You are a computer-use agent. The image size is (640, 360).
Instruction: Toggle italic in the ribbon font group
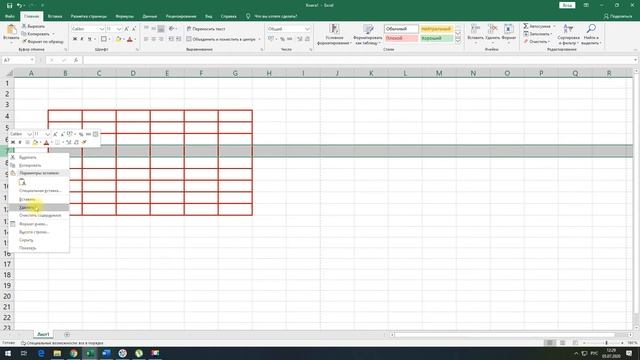(82, 39)
